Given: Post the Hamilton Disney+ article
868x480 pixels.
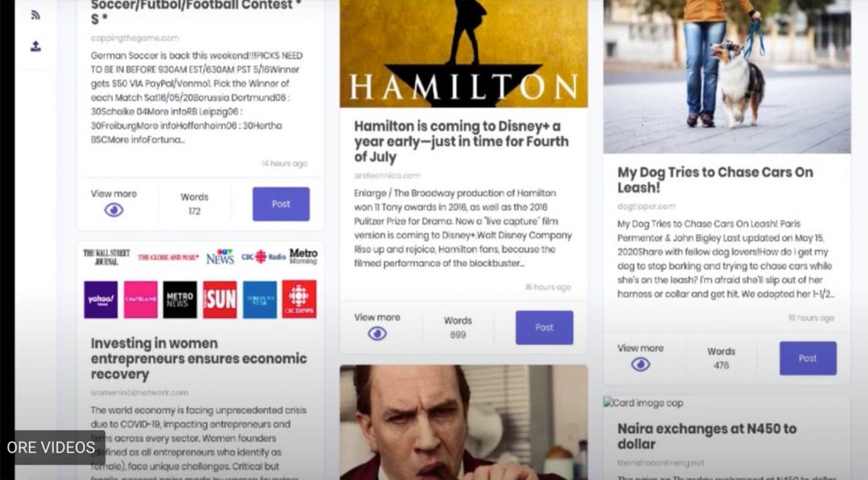Looking at the screenshot, I should pos(544,327).
